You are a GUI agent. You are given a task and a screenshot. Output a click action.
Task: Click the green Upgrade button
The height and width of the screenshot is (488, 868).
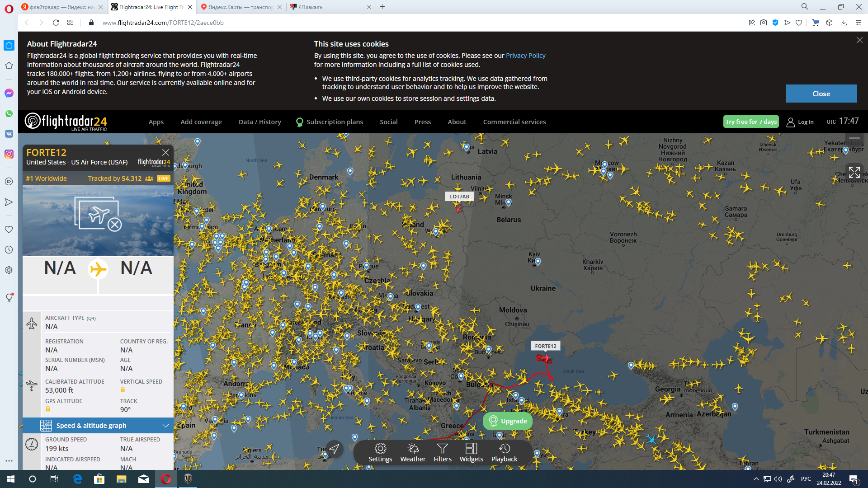click(508, 421)
